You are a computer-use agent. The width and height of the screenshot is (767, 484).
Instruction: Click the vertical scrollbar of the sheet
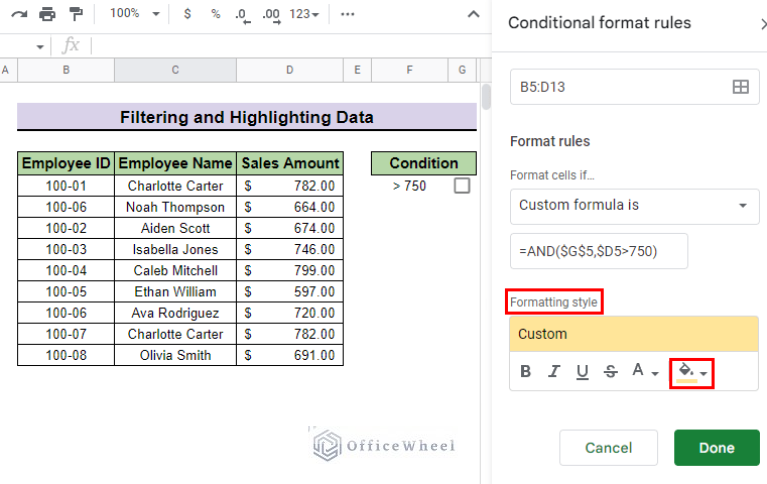click(x=486, y=97)
